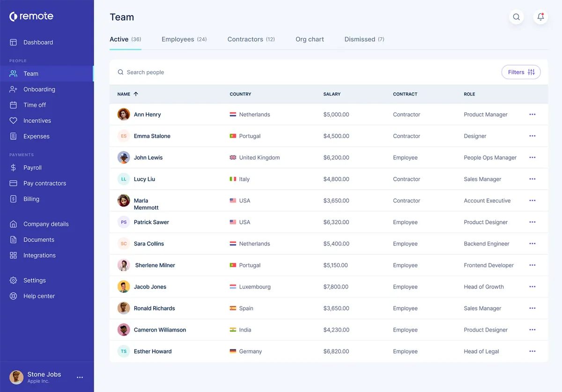Viewport: 562px width, 392px height.
Task: Click the Incentives heart icon
Action: point(14,121)
